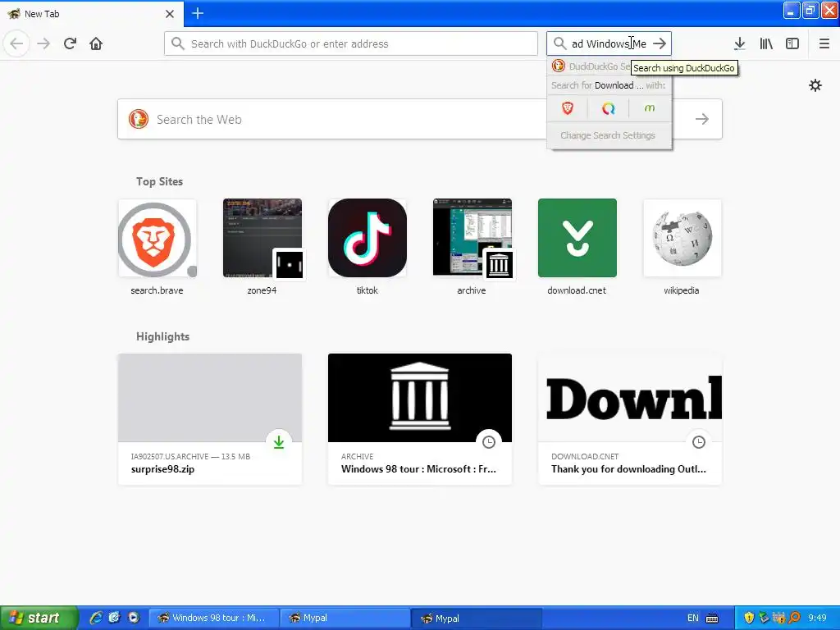Open the surprise98.zip highlight card
The width and height of the screenshot is (840, 630).
[x=210, y=419]
